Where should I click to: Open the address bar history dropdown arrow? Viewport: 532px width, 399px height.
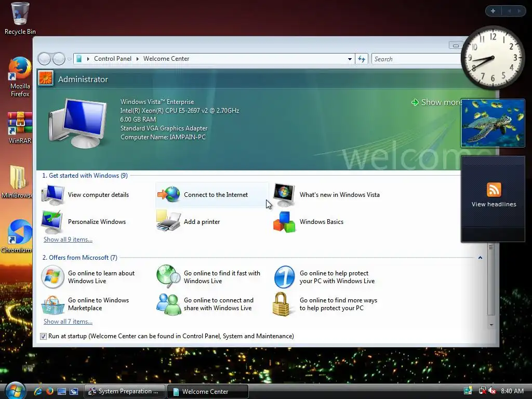350,59
